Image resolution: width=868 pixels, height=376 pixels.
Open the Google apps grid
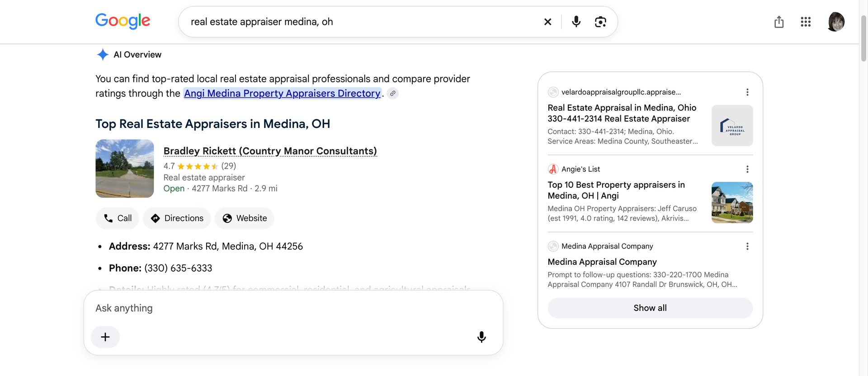tap(806, 22)
